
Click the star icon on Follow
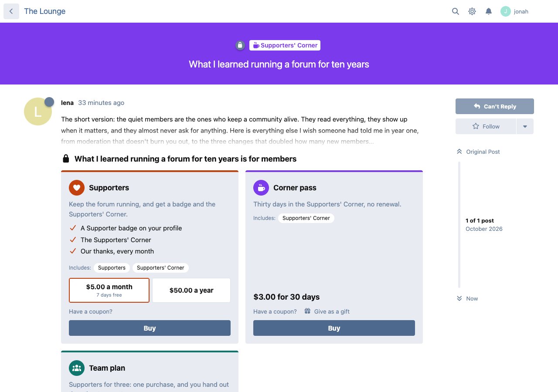pos(476,126)
